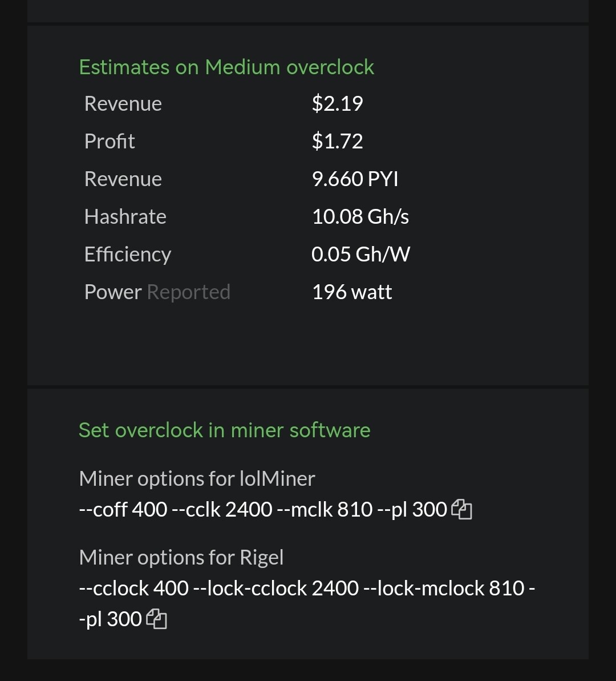This screenshot has height=681, width=616.
Task: Click the Power Reported label
Action: pyautogui.click(x=157, y=292)
